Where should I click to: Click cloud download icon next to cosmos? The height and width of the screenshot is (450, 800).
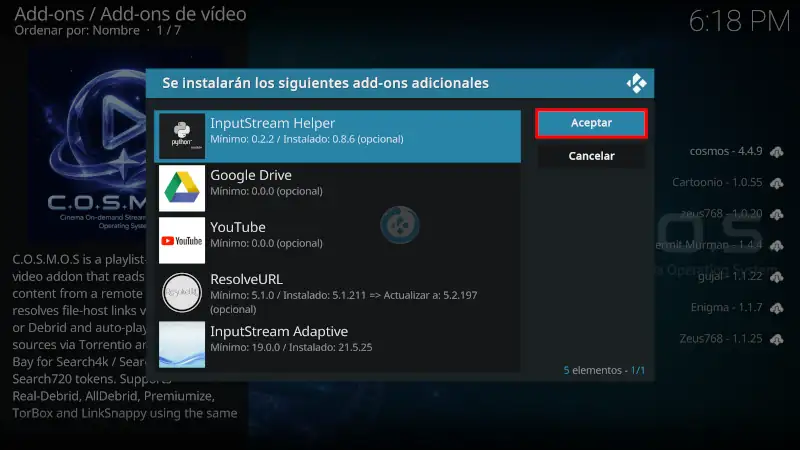click(x=777, y=152)
